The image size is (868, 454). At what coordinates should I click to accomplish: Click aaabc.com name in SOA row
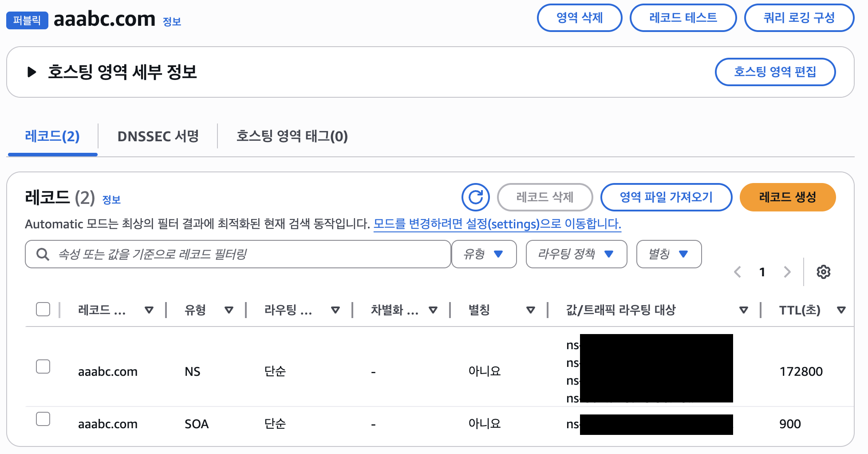[108, 424]
